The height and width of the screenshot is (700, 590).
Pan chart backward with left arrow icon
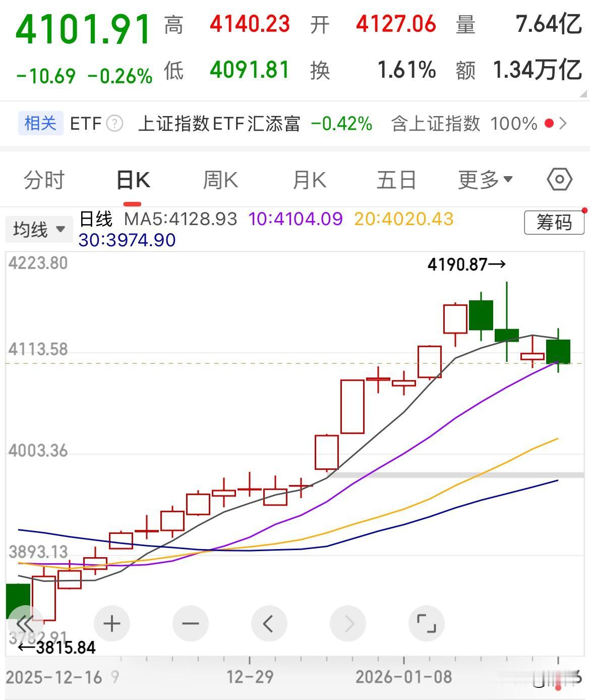[269, 623]
